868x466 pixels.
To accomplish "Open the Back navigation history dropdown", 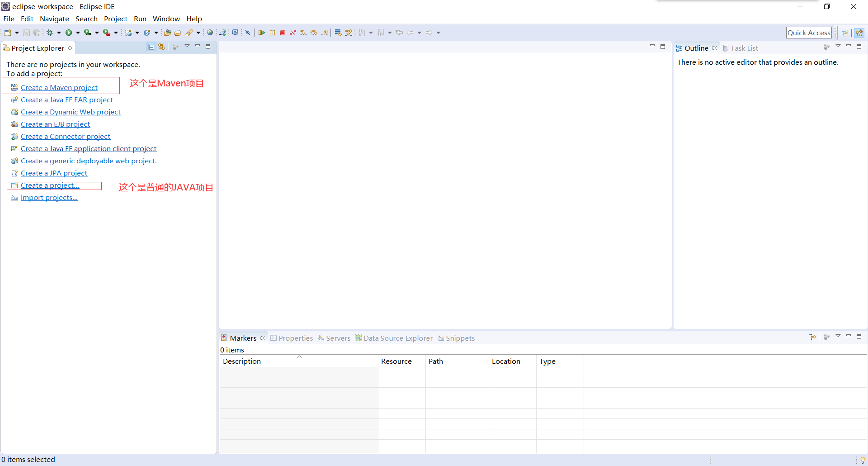I will pyautogui.click(x=419, y=33).
